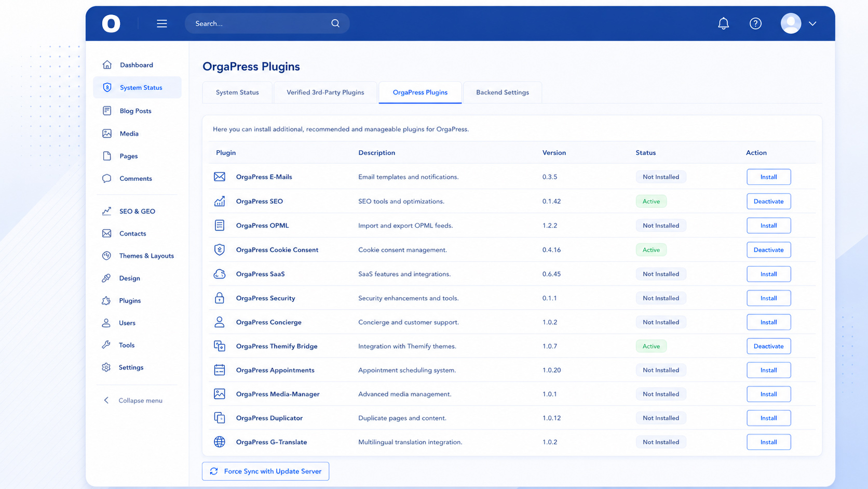Click the Plugins puzzle icon

[x=106, y=300]
